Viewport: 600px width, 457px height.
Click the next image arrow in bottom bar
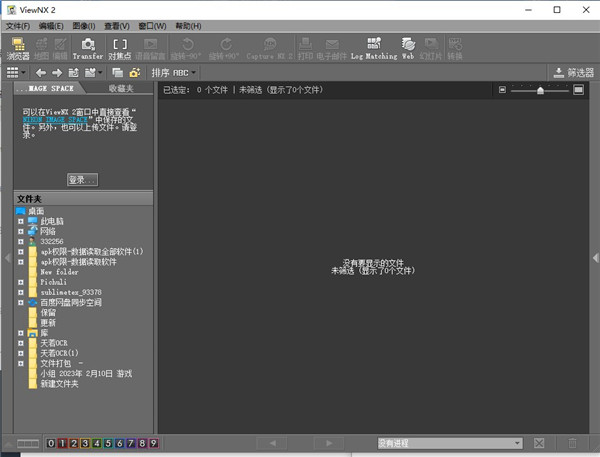329,443
